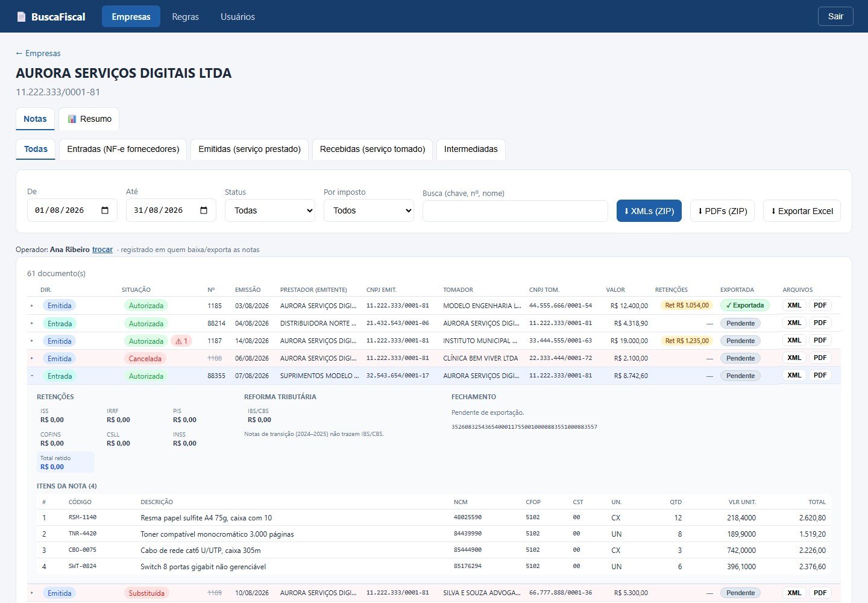Download XMLs (ZIP)

pyautogui.click(x=649, y=210)
